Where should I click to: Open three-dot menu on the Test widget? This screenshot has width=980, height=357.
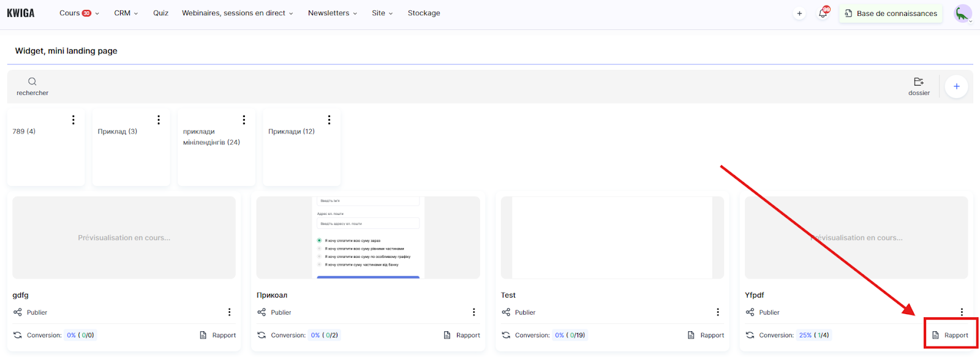[x=718, y=312]
